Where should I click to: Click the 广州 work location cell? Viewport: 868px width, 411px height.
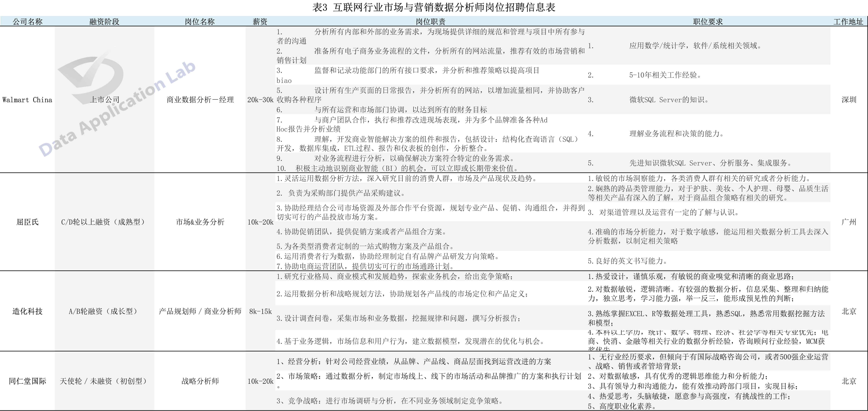pos(849,222)
